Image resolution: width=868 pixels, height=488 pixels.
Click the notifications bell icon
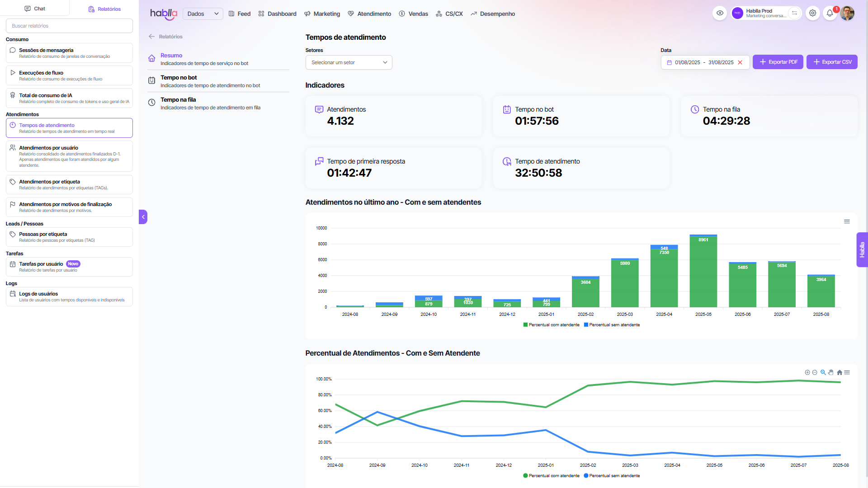click(x=830, y=14)
